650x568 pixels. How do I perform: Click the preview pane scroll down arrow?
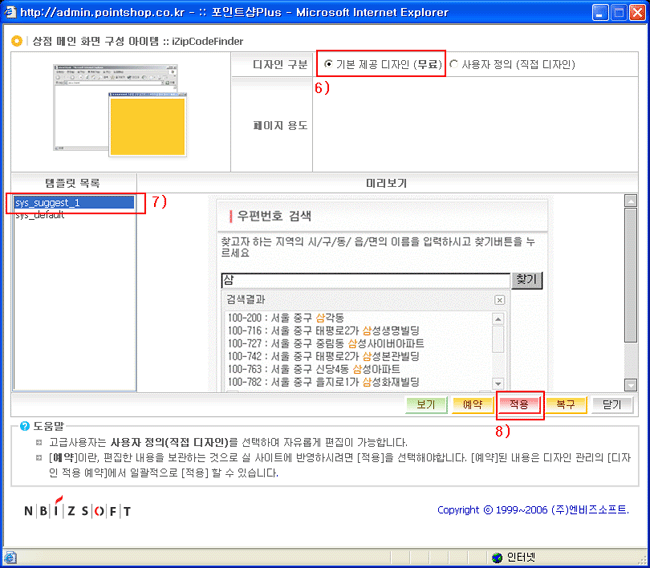tap(630, 384)
